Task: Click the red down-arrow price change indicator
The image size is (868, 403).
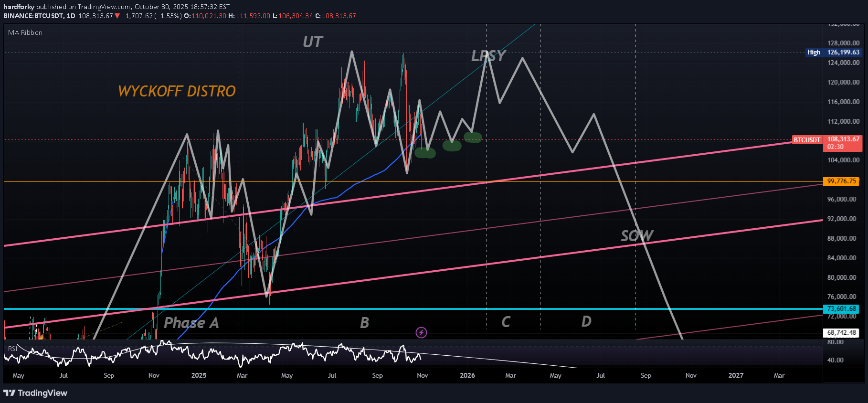Action: click(x=117, y=16)
